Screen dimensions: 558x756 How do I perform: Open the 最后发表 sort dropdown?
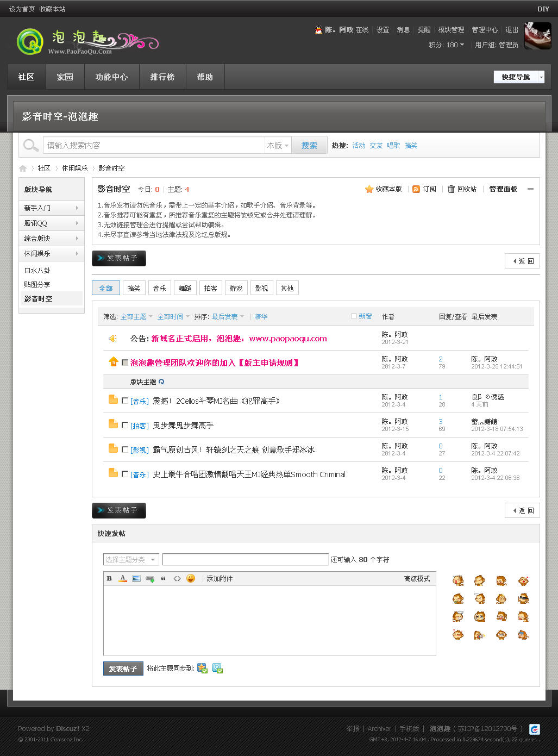(228, 316)
